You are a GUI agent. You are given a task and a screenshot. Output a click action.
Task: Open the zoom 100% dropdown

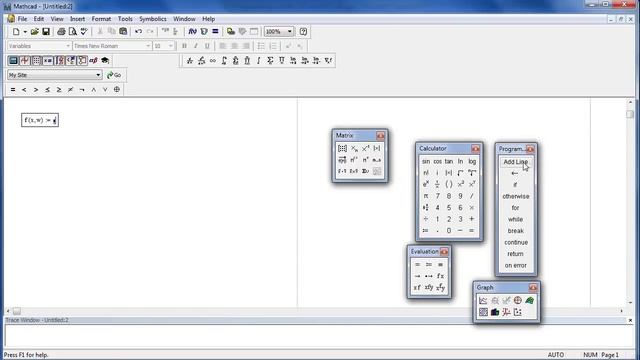pos(289,31)
